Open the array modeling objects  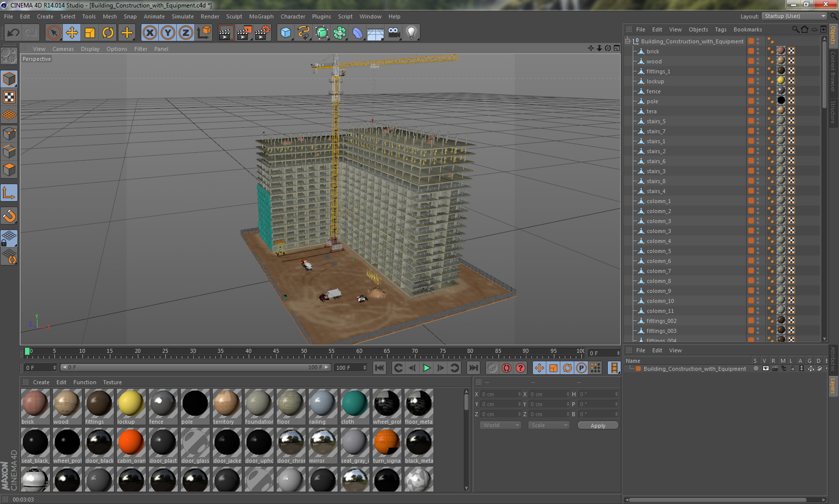340,33
